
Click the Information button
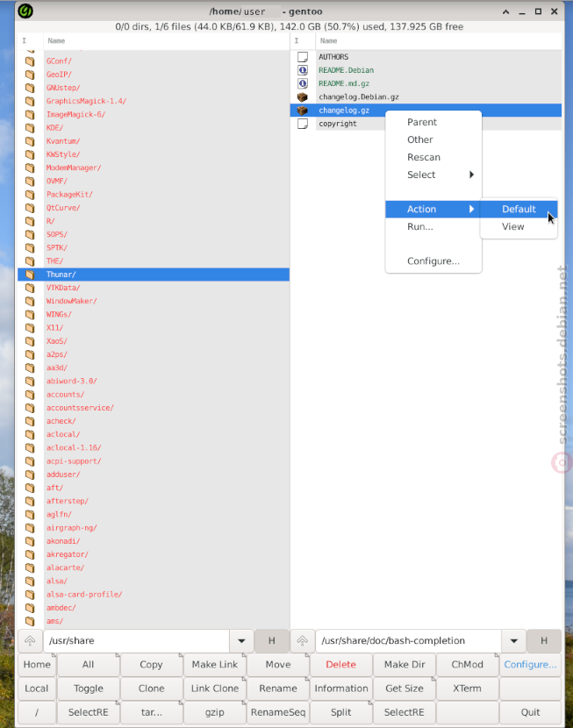[340, 689]
